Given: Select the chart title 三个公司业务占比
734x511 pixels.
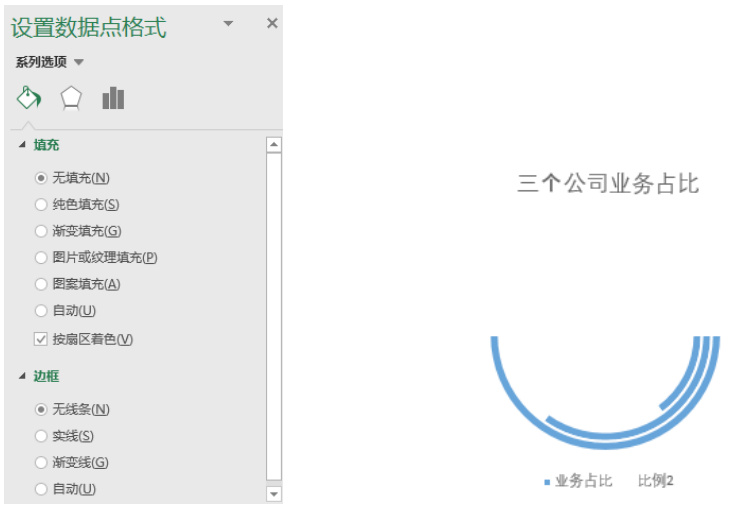Looking at the screenshot, I should [x=608, y=183].
